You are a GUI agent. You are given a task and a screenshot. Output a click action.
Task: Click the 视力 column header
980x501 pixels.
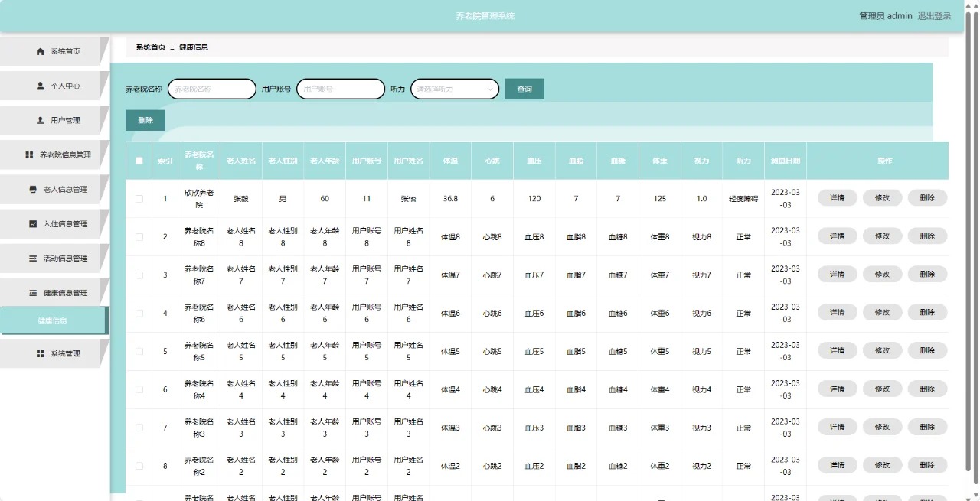click(701, 161)
